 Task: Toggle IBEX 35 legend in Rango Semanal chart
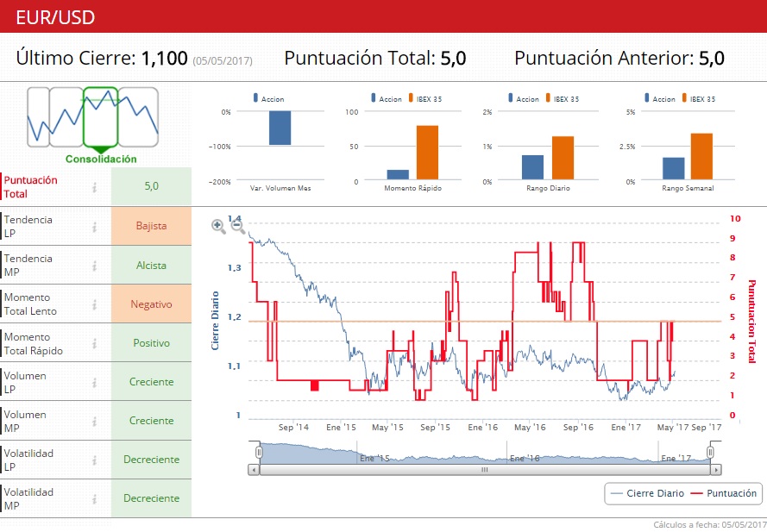point(699,99)
